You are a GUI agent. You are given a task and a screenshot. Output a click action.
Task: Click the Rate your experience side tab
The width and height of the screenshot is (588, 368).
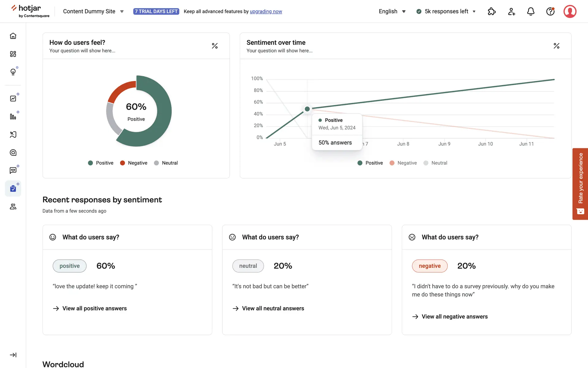coord(580,184)
